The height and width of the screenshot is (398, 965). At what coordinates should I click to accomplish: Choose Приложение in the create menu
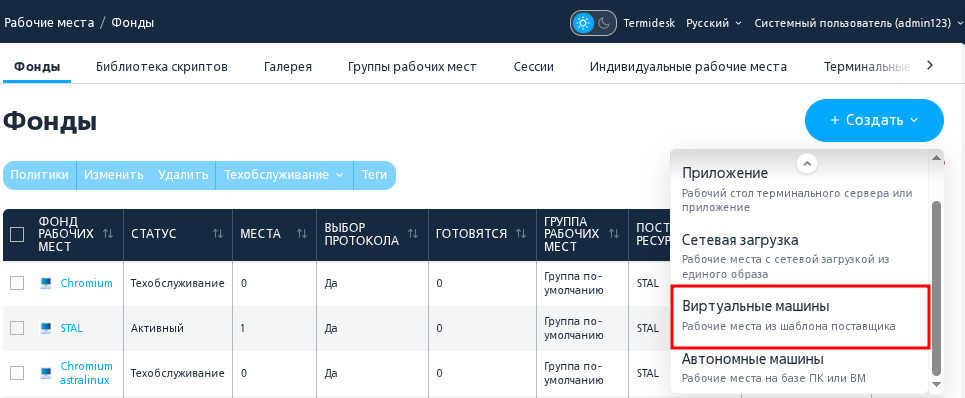pyautogui.click(x=799, y=190)
